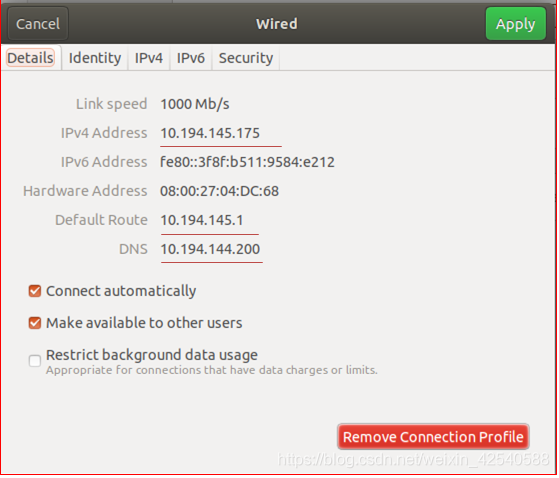
Task: Enable Restrict background data usage
Action: (35, 361)
